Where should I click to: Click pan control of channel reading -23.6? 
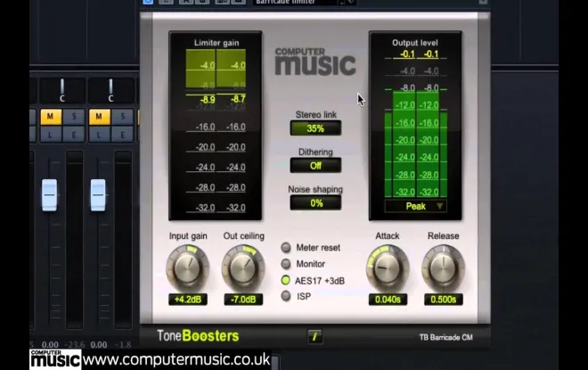(62, 90)
